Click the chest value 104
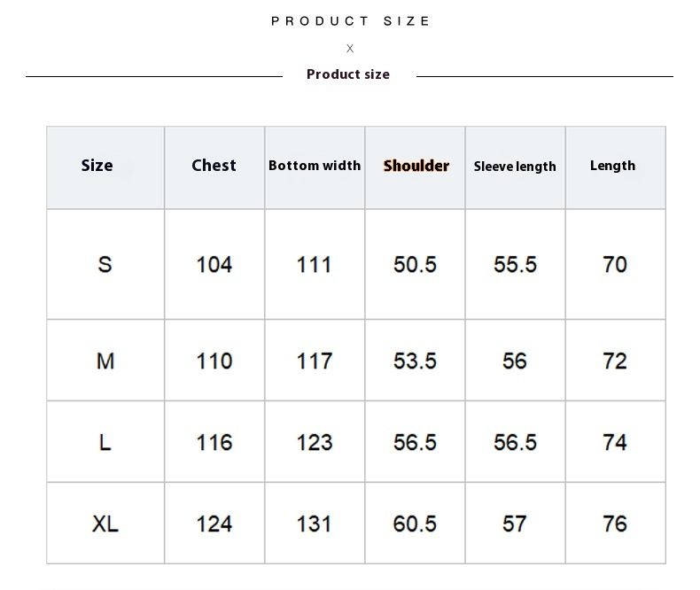Screen dimensions: 700x590 pyautogui.click(x=214, y=264)
